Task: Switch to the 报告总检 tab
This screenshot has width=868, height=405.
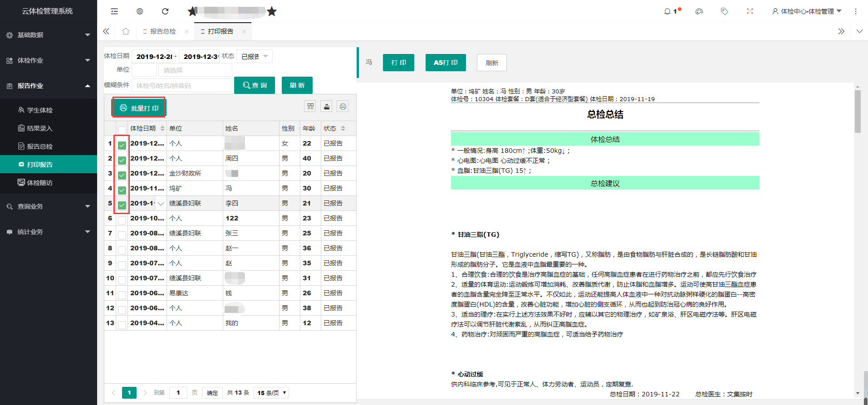Action: click(x=163, y=31)
